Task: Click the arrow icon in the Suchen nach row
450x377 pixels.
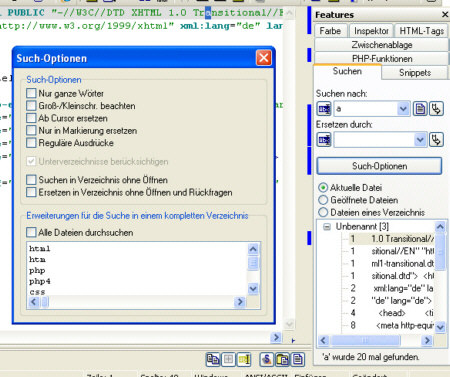Action: click(436, 109)
